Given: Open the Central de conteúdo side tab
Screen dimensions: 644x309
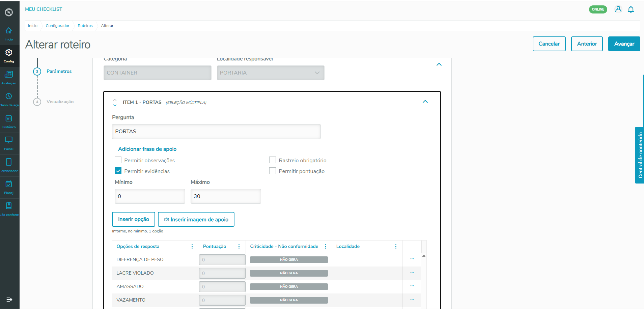Looking at the screenshot, I should [640, 155].
